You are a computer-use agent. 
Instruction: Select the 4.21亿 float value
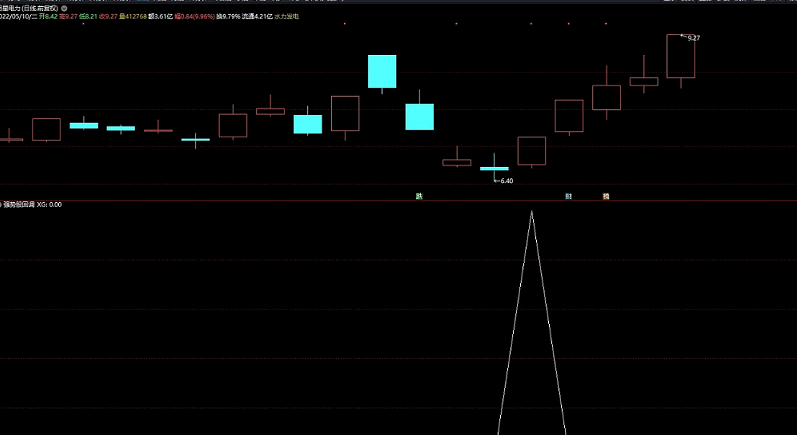(263, 17)
